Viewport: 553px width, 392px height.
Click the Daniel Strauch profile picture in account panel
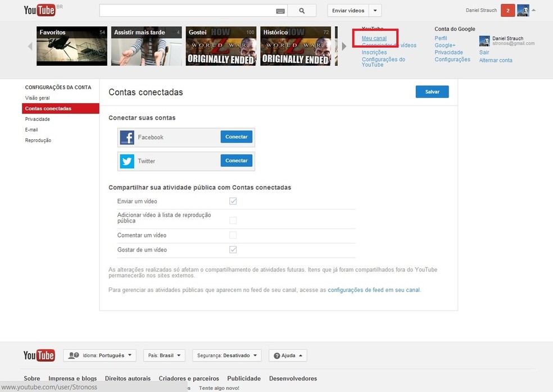tap(484, 41)
